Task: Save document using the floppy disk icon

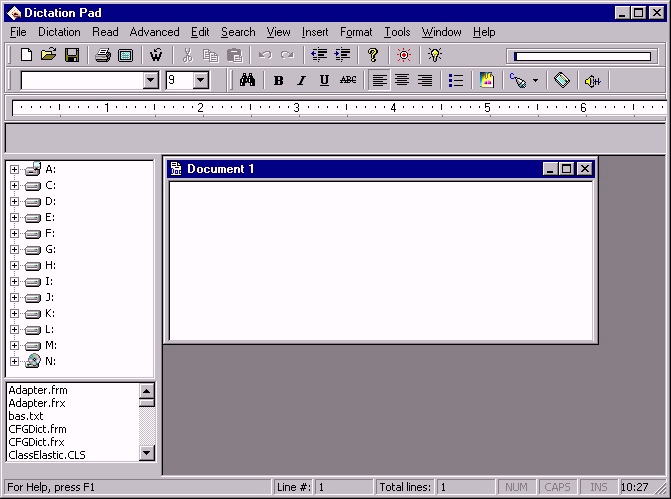Action: pyautogui.click(x=71, y=55)
